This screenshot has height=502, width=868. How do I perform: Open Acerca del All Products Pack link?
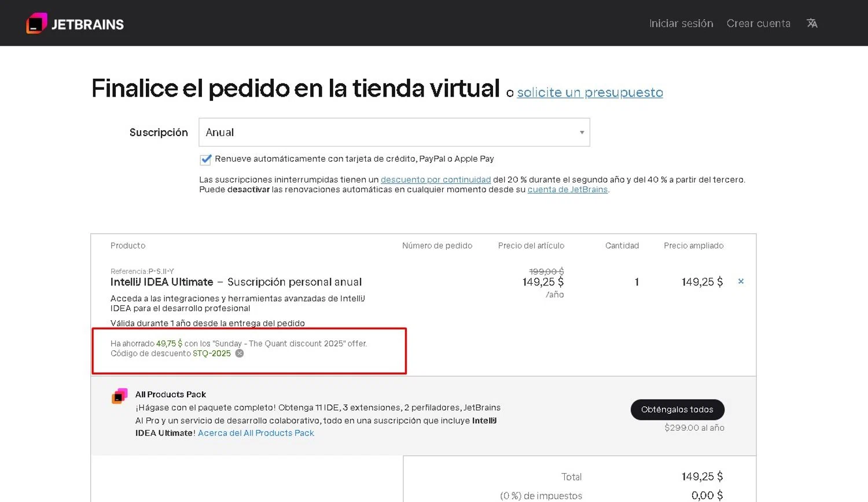(256, 433)
